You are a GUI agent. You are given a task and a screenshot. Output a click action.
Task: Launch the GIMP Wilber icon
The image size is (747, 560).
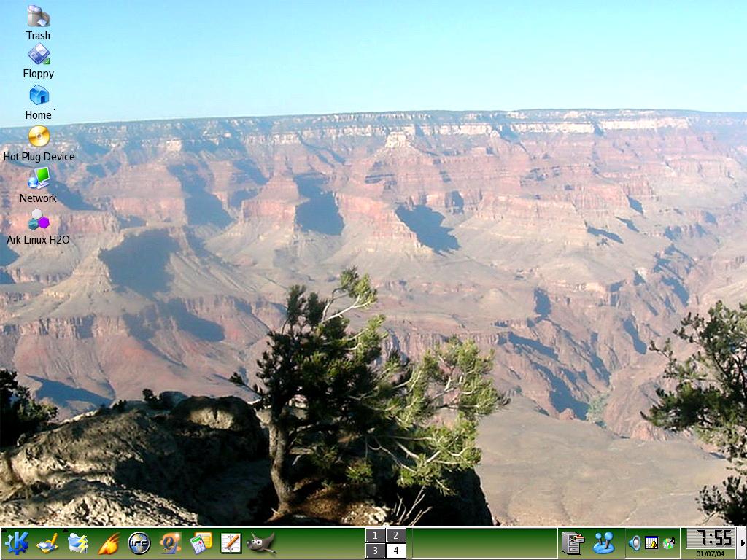[262, 543]
